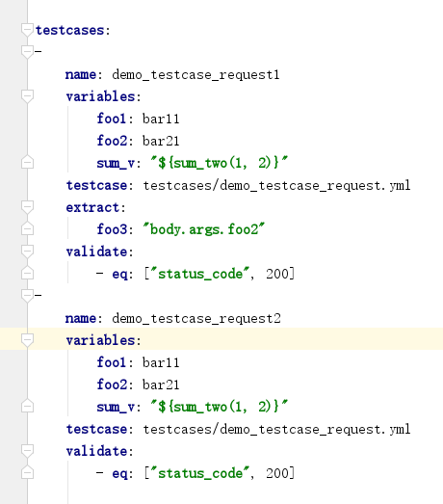Click the "body.args.foo2" string
Image resolution: width=443 pixels, height=504 pixels.
point(203,229)
